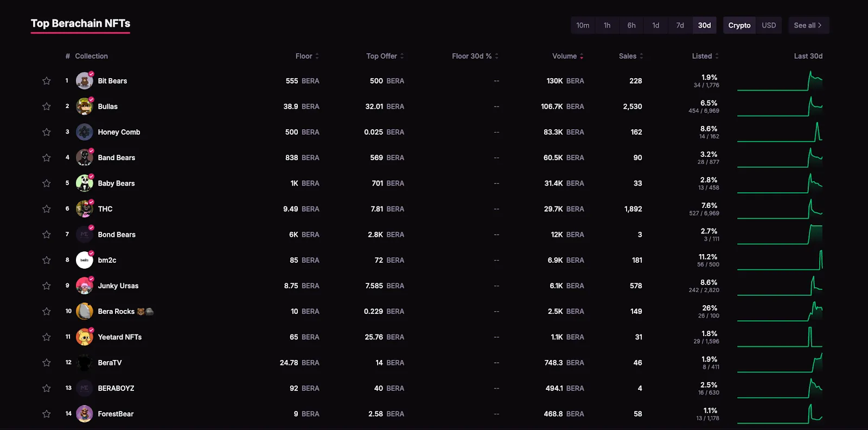Image resolution: width=868 pixels, height=430 pixels.
Task: Sort by the Sales column header
Action: 631,56
